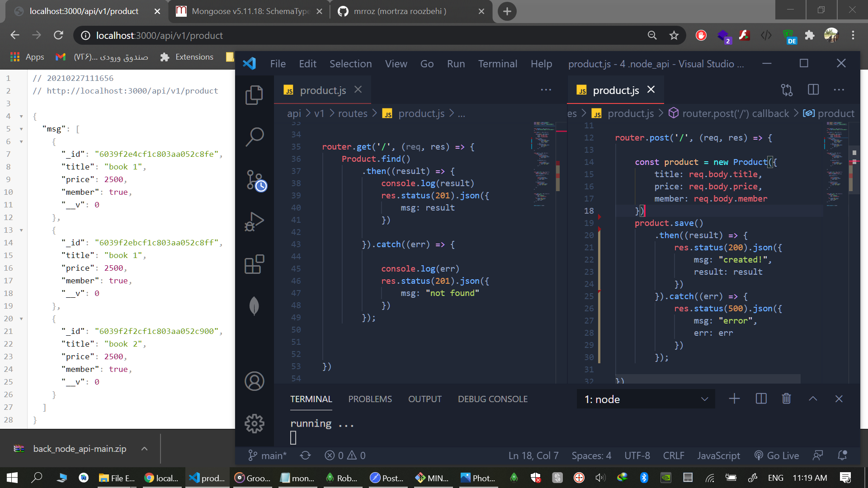Open the Terminal menu in VS Code
868x488 pixels.
pyautogui.click(x=497, y=64)
